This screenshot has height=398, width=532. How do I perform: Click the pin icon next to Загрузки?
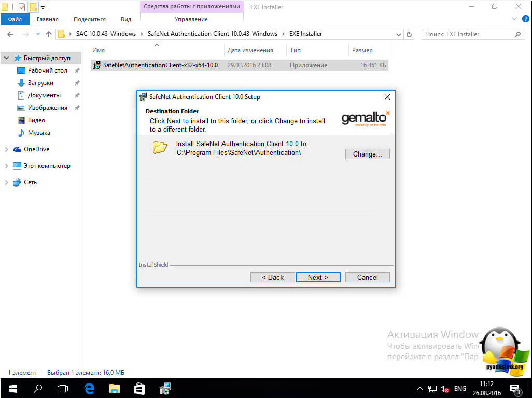(77, 83)
